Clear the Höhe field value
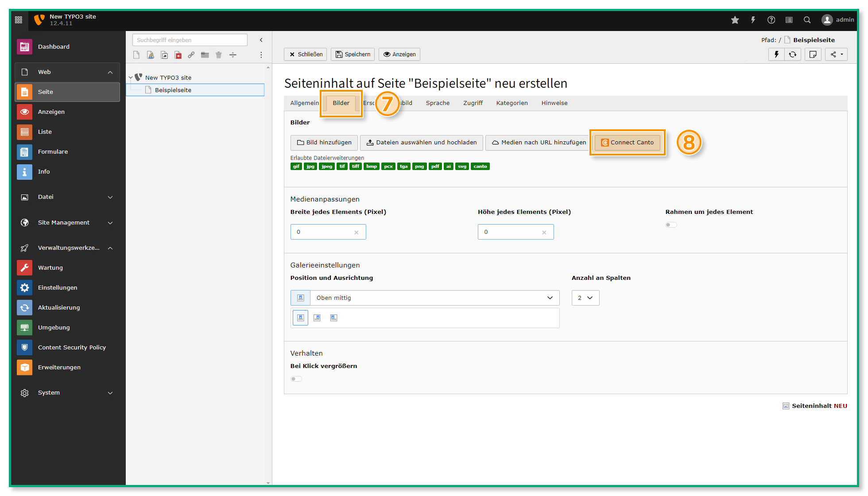Viewport: 868px width, 496px height. 544,232
